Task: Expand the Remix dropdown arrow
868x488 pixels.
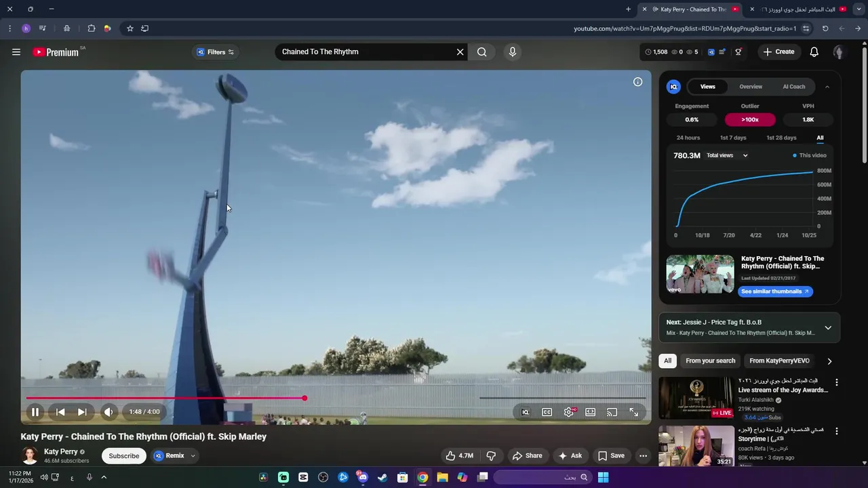Action: tap(193, 455)
